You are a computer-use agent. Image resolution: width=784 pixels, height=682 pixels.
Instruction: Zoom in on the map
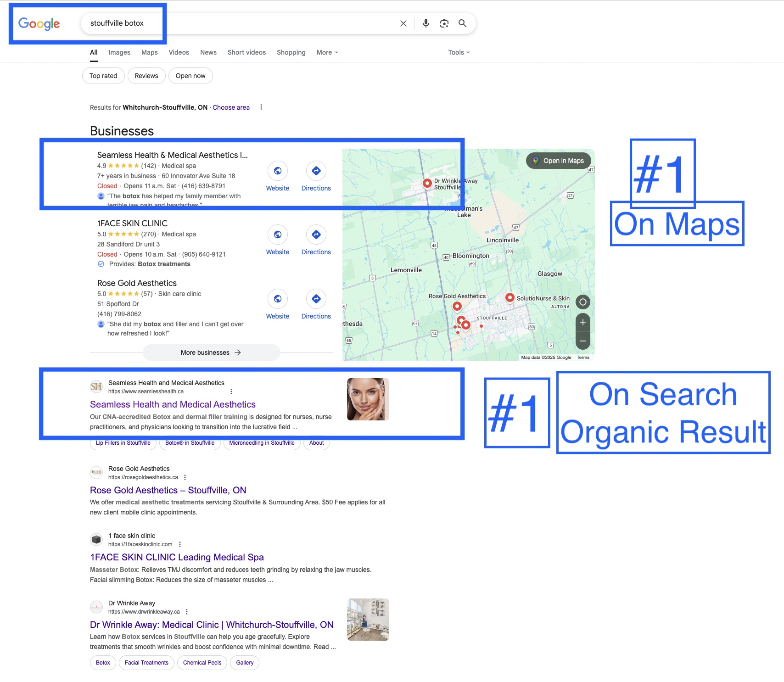point(583,322)
